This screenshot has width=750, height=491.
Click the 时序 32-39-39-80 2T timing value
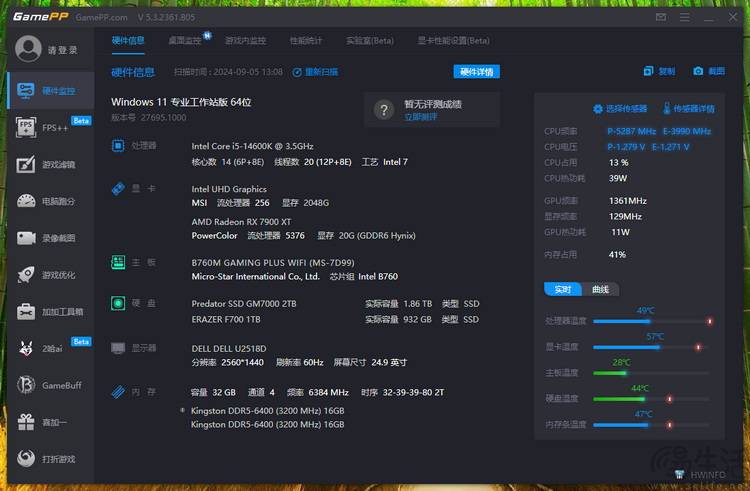(402, 392)
